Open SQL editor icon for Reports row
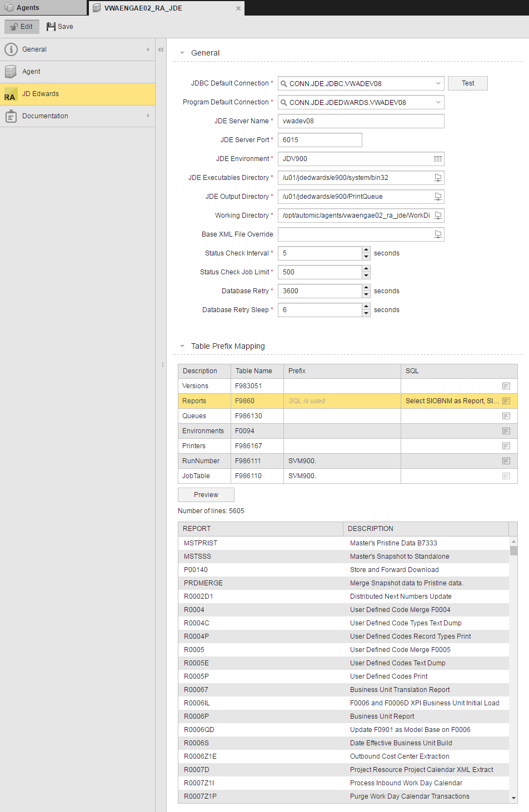This screenshot has width=529, height=812. [x=506, y=401]
